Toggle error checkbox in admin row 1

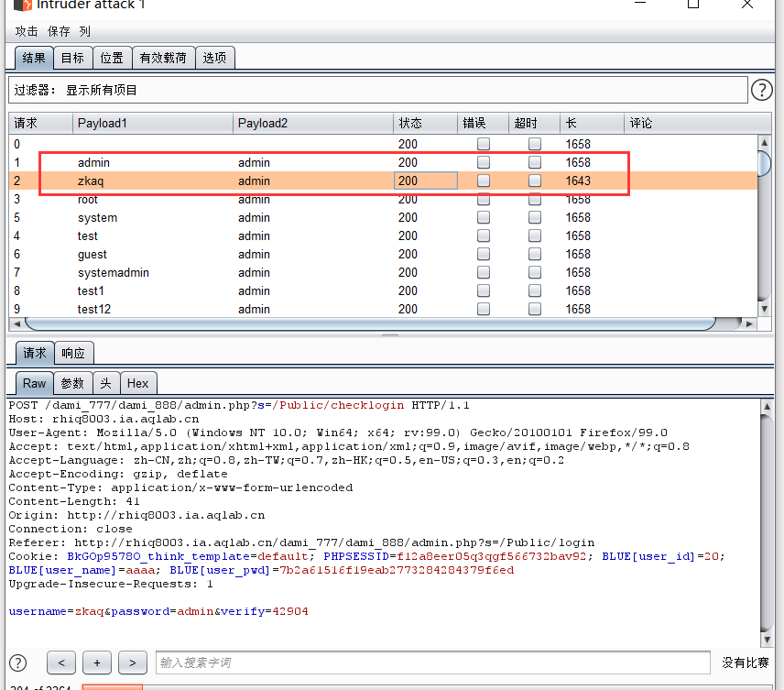pos(483,162)
